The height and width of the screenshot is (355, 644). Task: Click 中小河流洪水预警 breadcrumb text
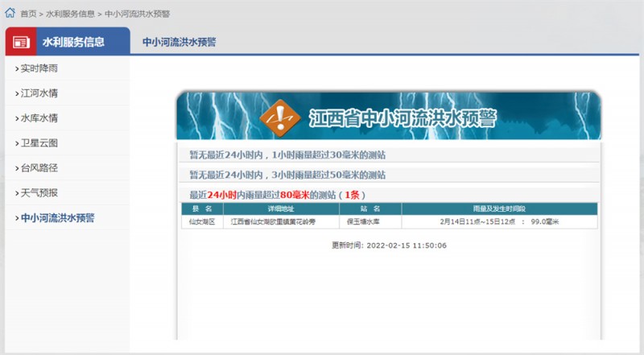point(137,14)
